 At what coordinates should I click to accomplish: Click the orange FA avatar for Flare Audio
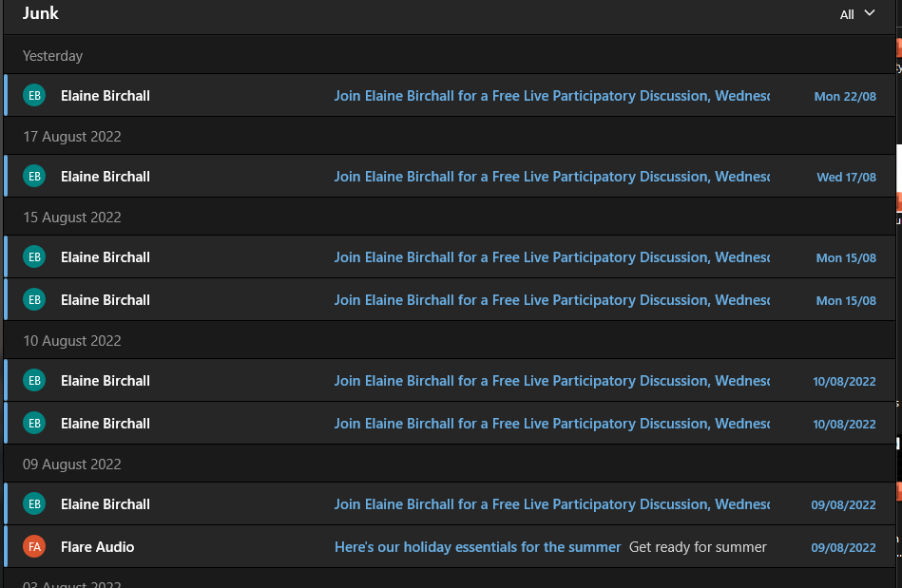tap(34, 547)
